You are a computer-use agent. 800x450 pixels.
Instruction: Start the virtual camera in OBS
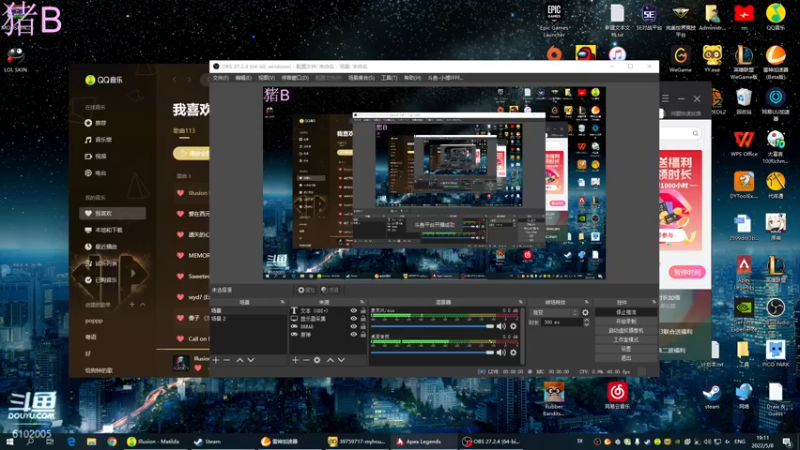(x=626, y=331)
